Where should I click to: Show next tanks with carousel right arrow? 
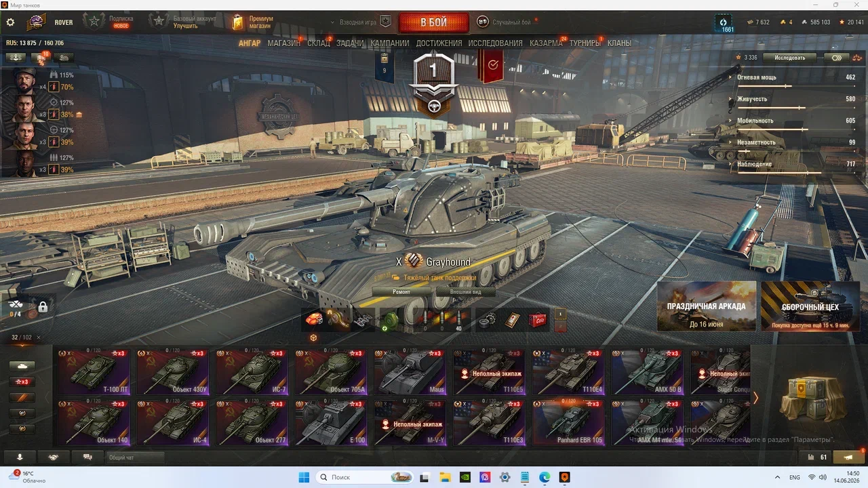click(755, 398)
